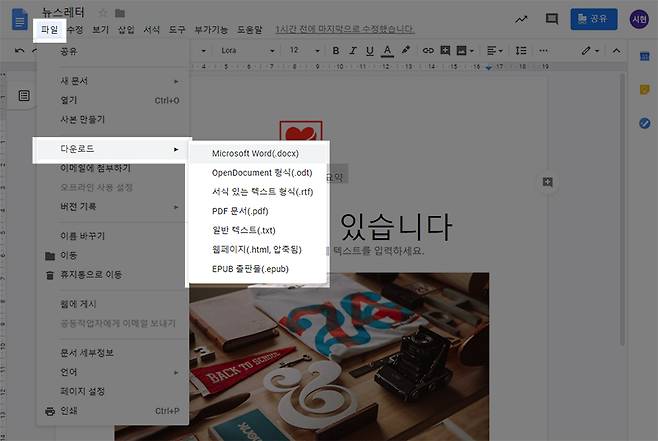
Task: Download as 서식 있는 텍스트 형식 (.rtf)
Action: coord(258,192)
